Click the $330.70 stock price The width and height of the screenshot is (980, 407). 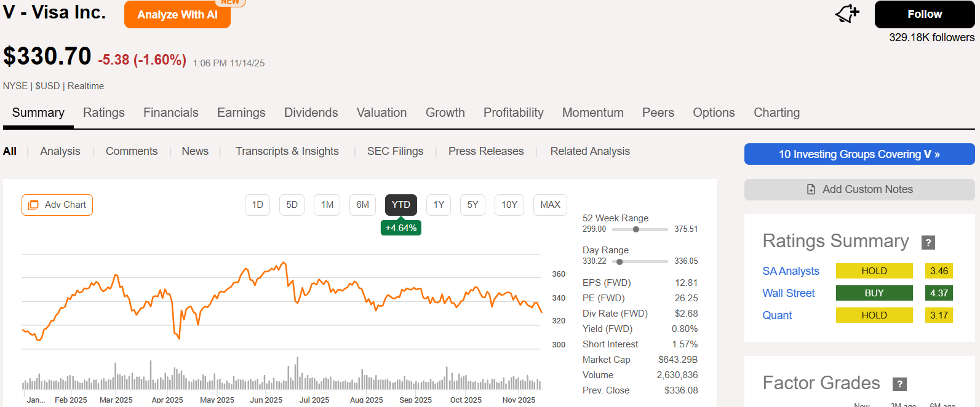point(47,56)
